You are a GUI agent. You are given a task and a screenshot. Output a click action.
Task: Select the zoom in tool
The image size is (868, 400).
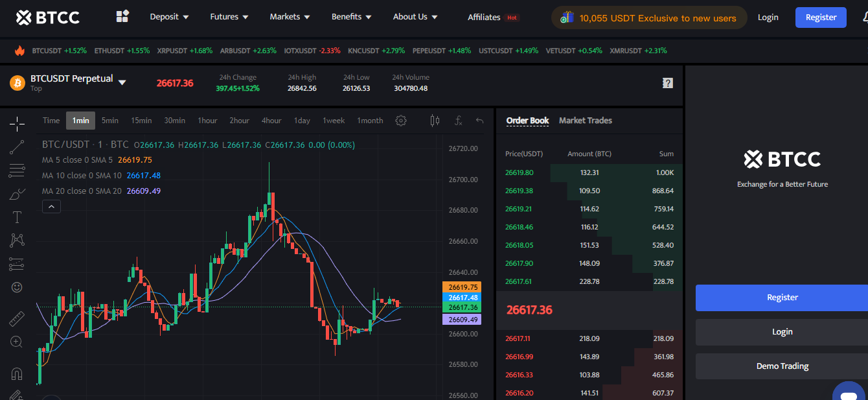pyautogui.click(x=17, y=342)
